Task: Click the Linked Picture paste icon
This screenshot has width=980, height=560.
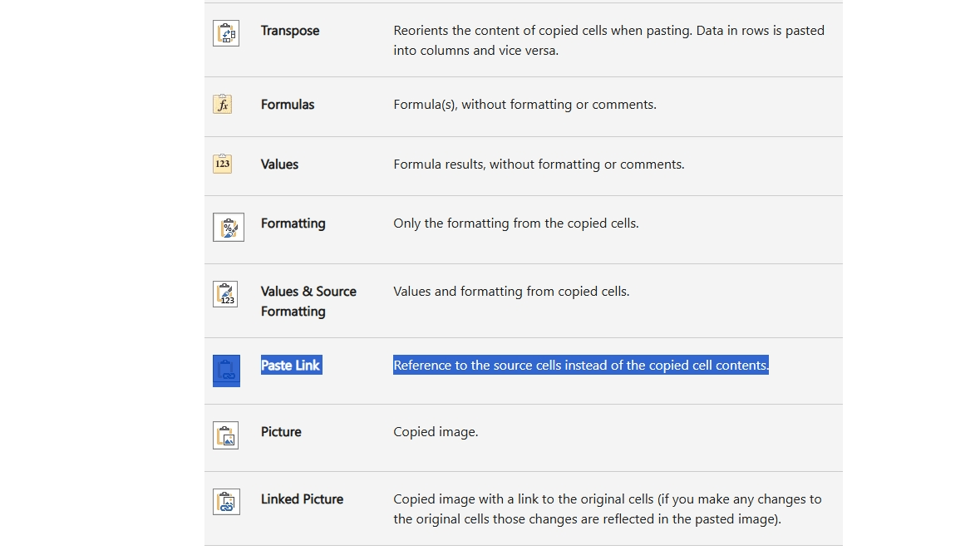Action: coord(226,502)
